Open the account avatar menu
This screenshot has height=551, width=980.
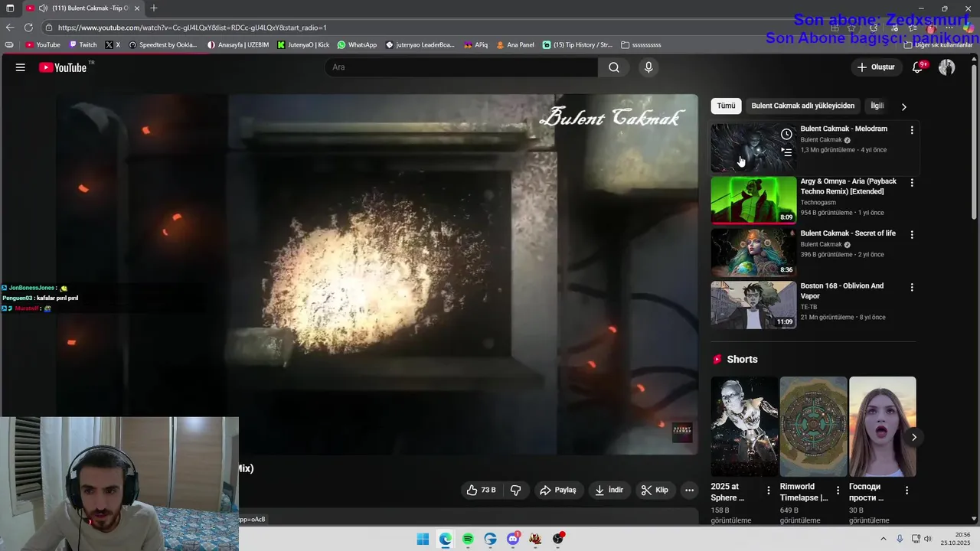pos(947,67)
